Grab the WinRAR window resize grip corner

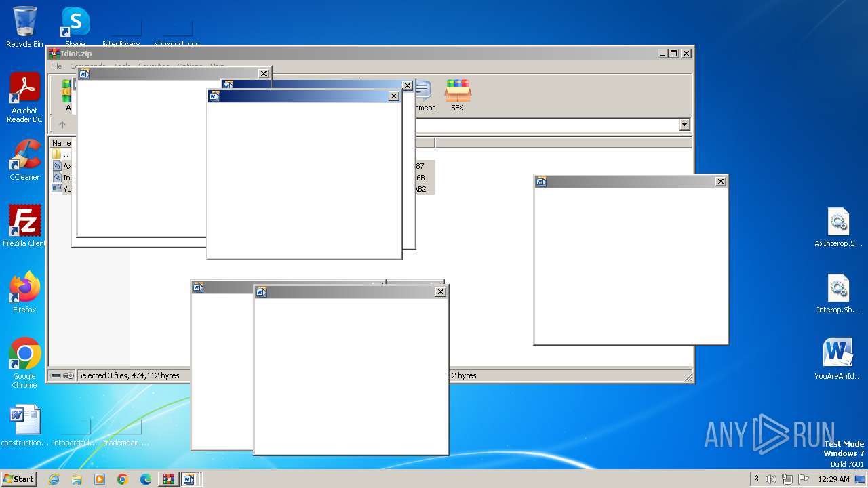click(688, 377)
